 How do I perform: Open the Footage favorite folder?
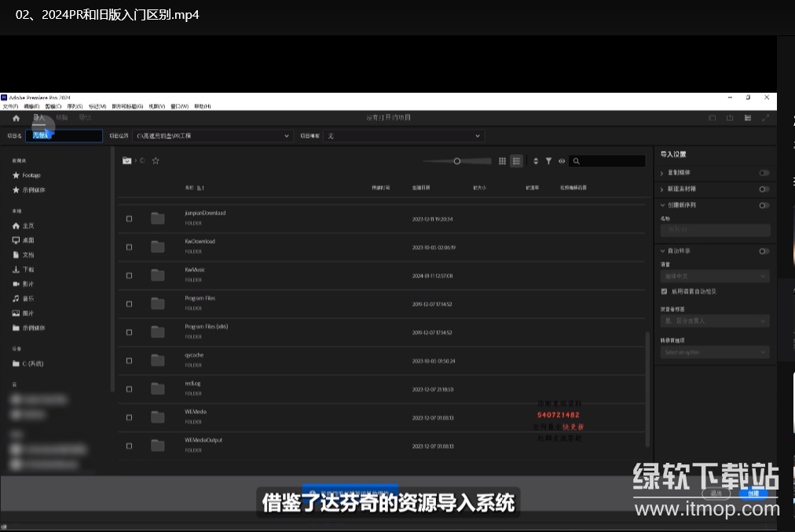pos(27,175)
